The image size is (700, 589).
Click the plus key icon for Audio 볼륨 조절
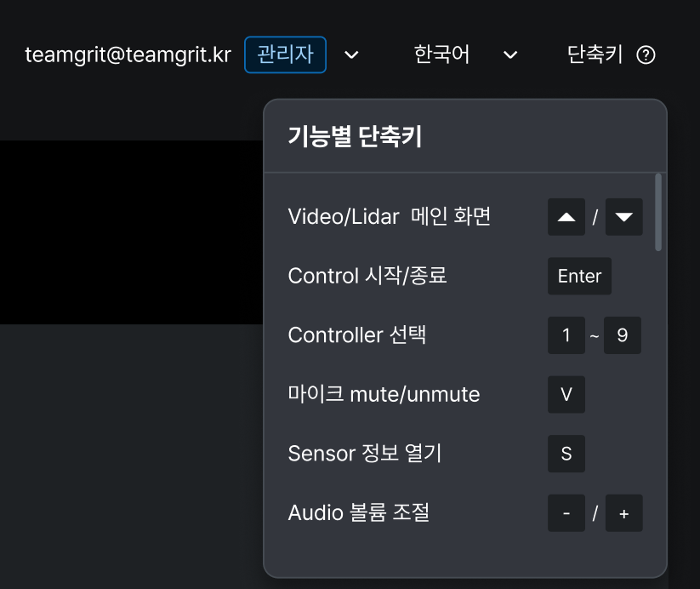[623, 512]
